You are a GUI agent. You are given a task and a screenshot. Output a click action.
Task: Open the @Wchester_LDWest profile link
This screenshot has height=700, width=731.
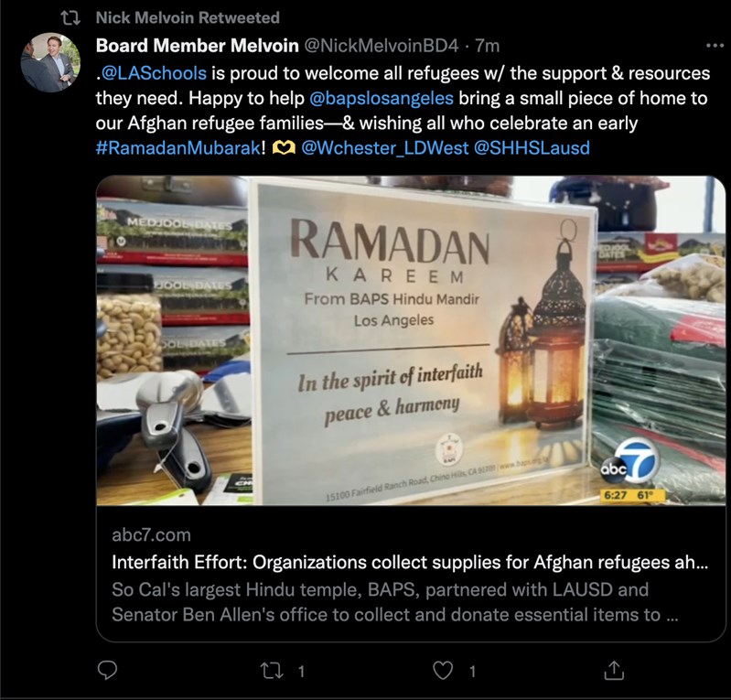pyautogui.click(x=384, y=148)
